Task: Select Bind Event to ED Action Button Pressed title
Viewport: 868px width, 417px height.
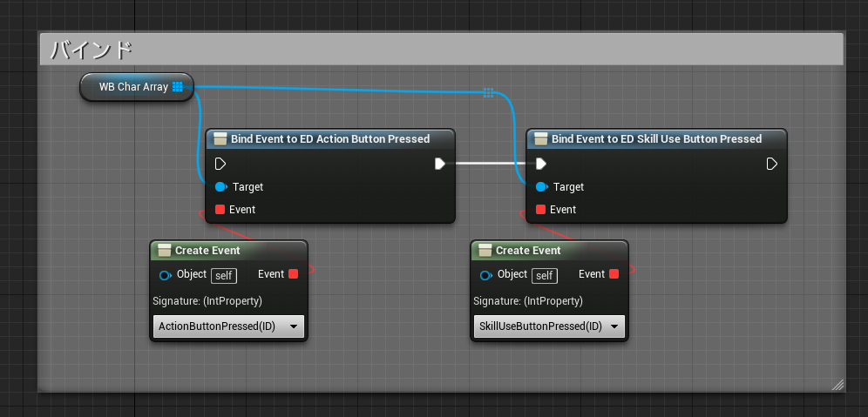Action: click(330, 138)
